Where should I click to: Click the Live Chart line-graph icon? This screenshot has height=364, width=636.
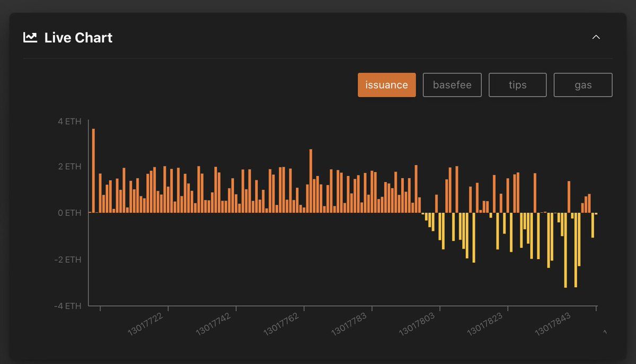[x=30, y=38]
